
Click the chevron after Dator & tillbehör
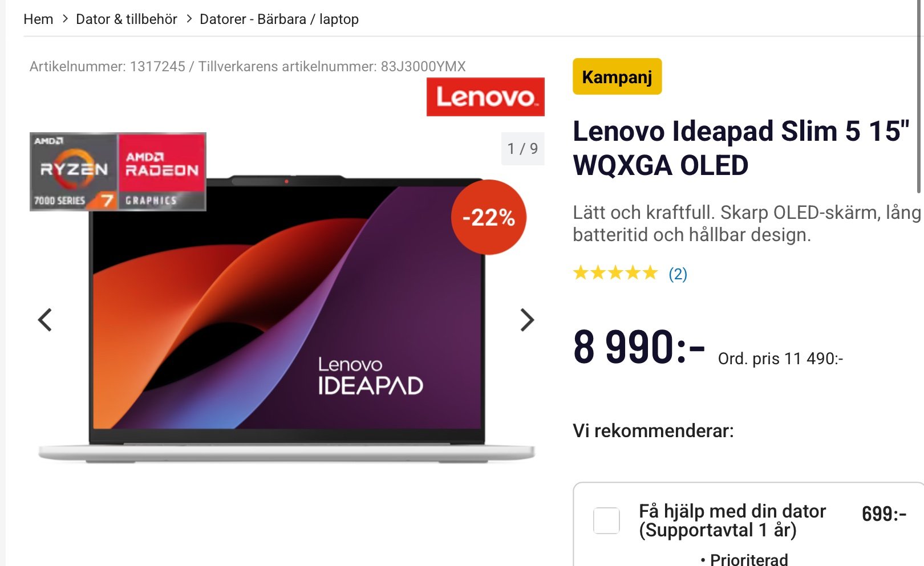(x=189, y=19)
